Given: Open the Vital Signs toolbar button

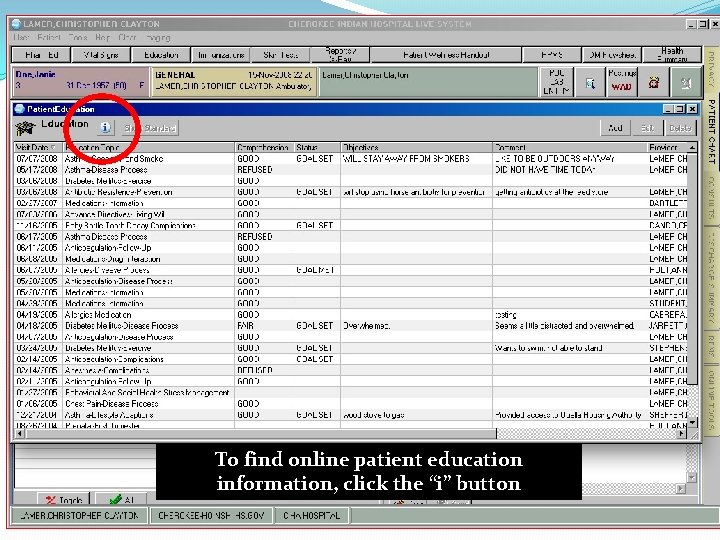Looking at the screenshot, I should pyautogui.click(x=101, y=55).
